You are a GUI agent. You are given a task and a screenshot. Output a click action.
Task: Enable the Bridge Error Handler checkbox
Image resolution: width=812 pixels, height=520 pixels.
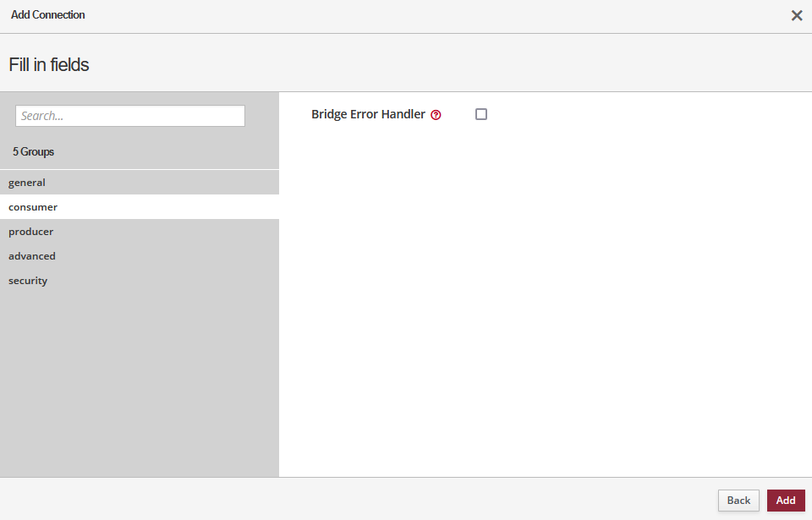(481, 114)
